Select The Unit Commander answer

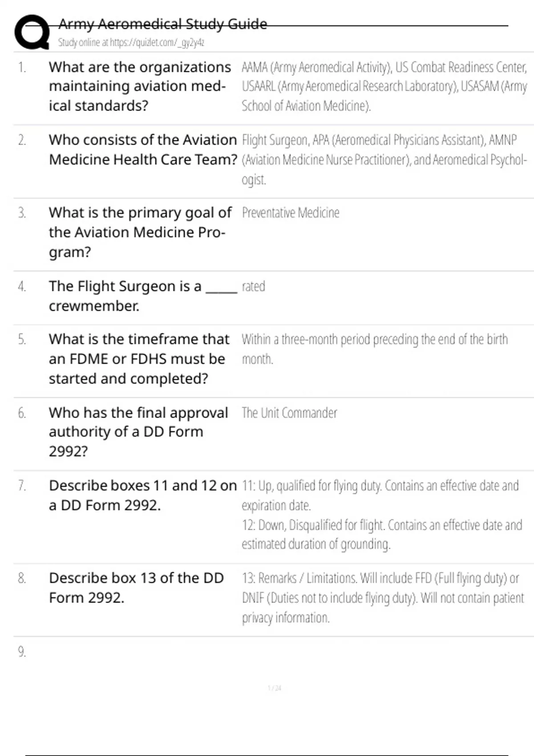click(289, 413)
